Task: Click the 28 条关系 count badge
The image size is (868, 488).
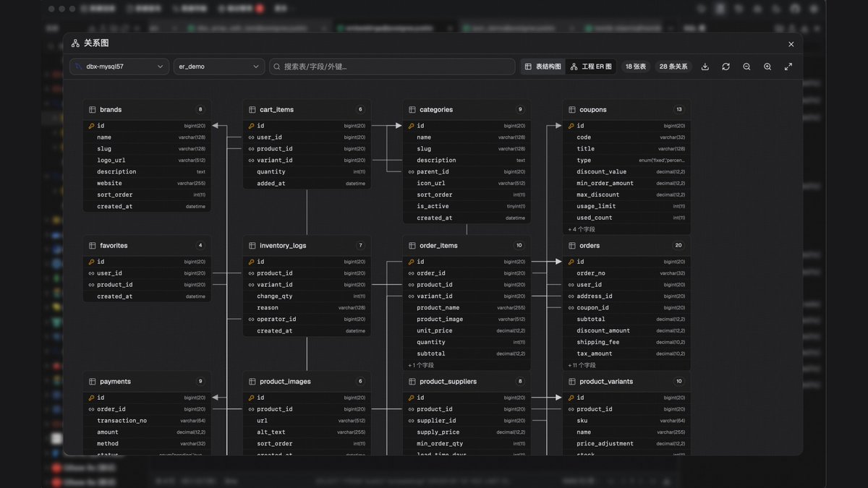Action: [673, 67]
